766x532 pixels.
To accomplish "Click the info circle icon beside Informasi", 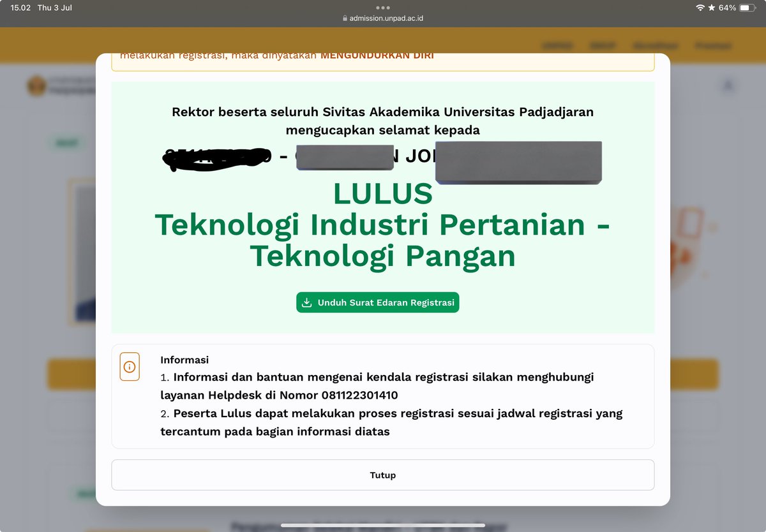I will [x=130, y=367].
